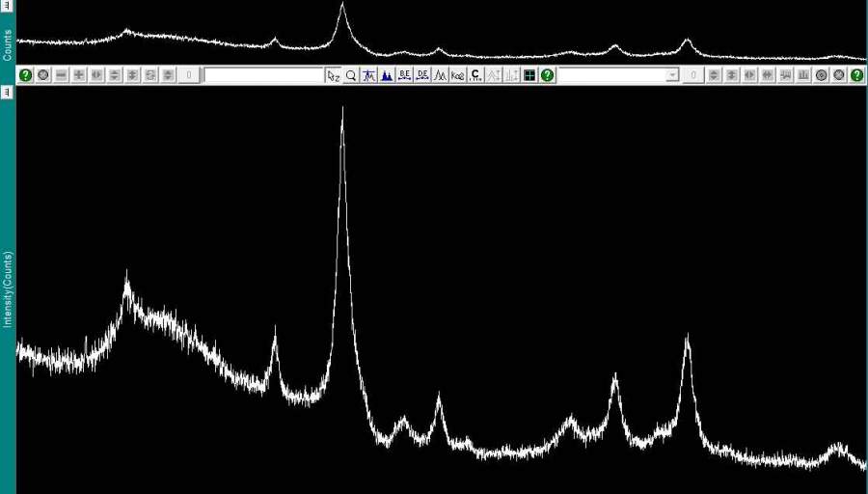
Task: Click the green help icon after the grid icon
Action: (547, 75)
